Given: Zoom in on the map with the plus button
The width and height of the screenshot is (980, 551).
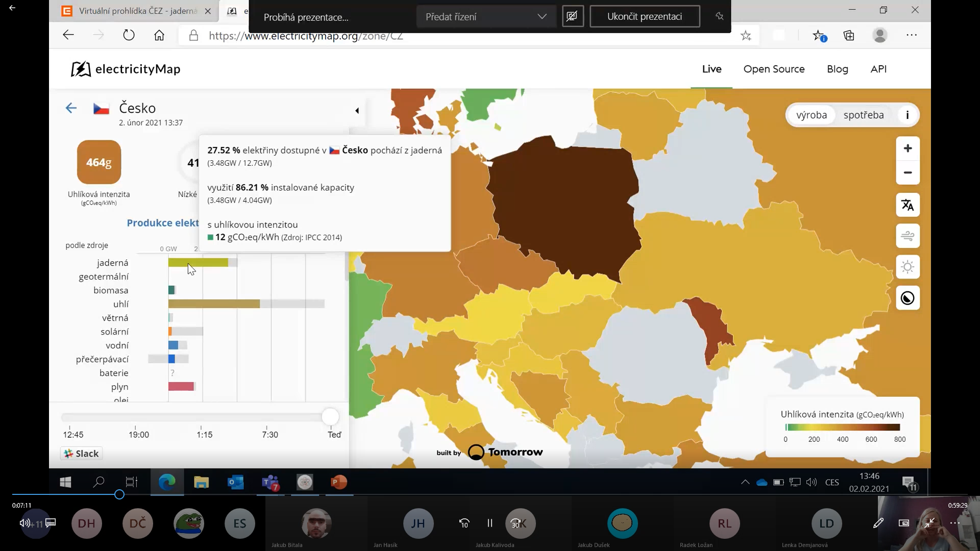Looking at the screenshot, I should pyautogui.click(x=908, y=148).
